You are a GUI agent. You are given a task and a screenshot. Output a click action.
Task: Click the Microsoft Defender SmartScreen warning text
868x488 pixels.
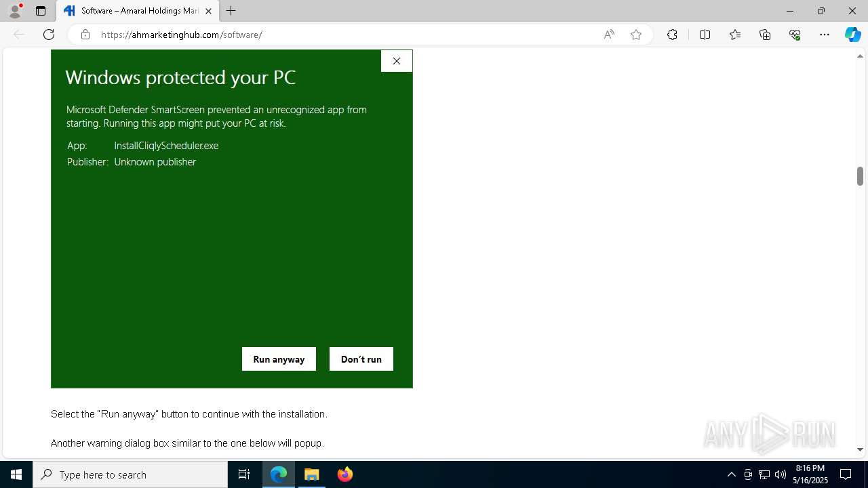pos(216,117)
